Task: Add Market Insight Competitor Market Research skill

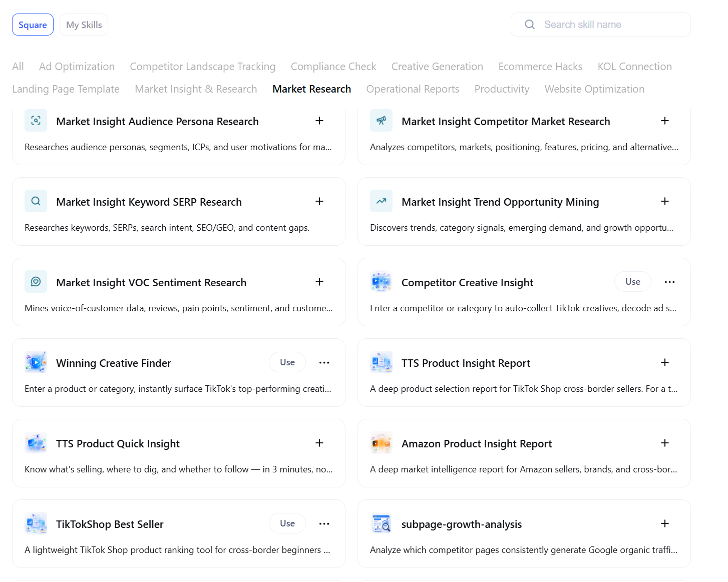Action: 665,121
